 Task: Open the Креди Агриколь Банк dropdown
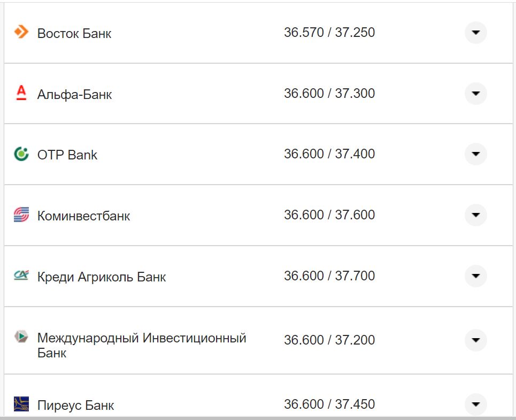(475, 277)
